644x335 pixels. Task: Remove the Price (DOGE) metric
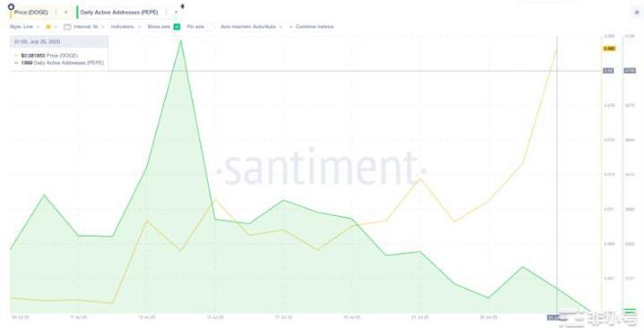(65, 13)
